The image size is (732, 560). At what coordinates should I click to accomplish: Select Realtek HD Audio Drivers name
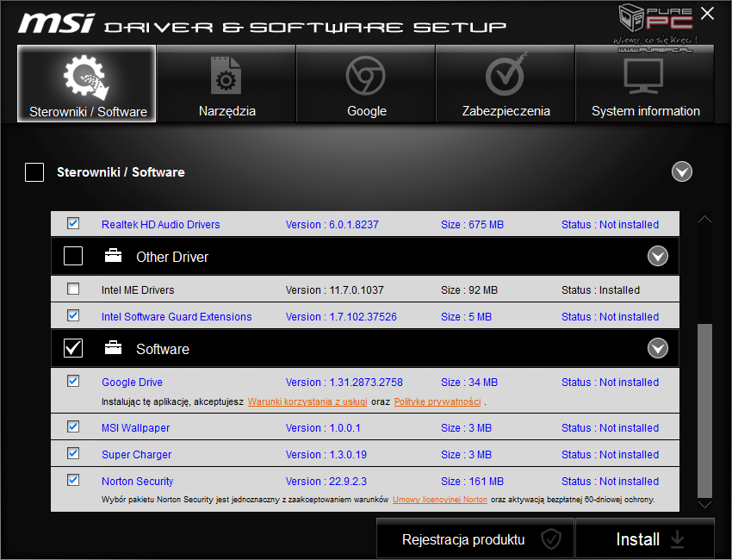(x=160, y=225)
